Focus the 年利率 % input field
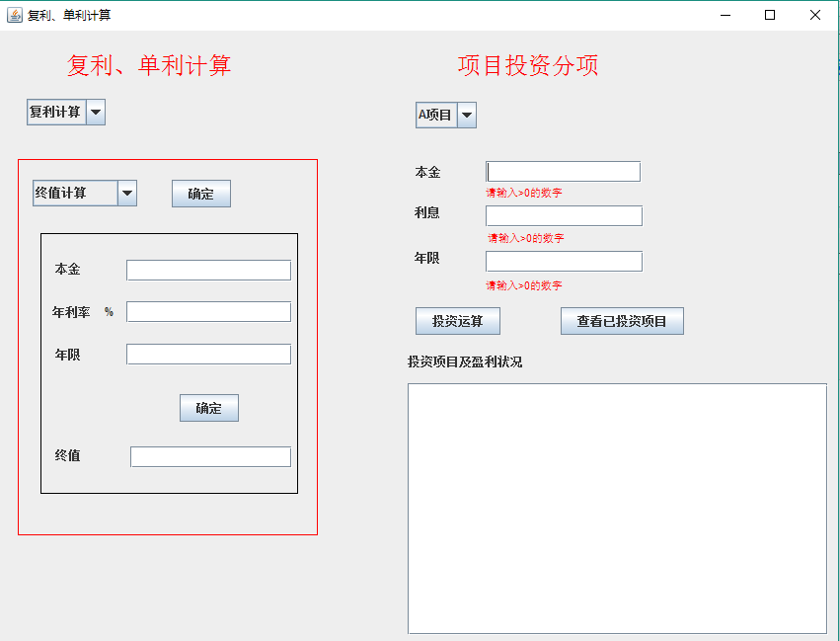The width and height of the screenshot is (840, 641). (x=209, y=312)
